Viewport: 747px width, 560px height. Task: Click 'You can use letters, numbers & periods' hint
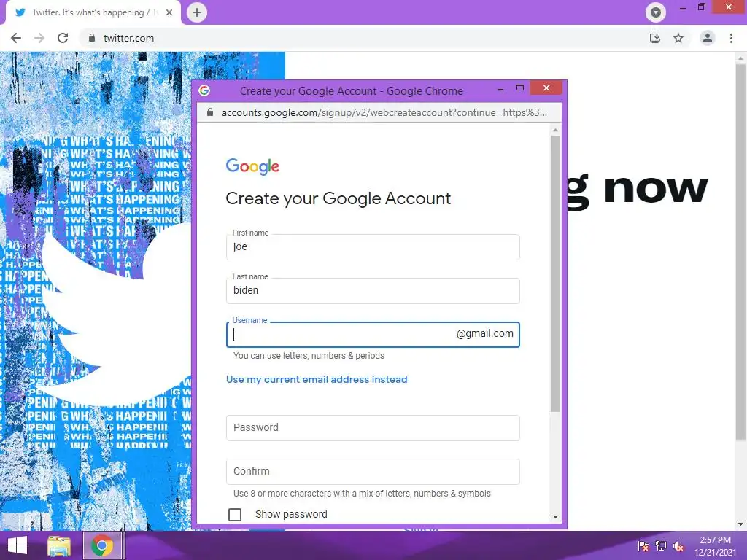pyautogui.click(x=309, y=356)
